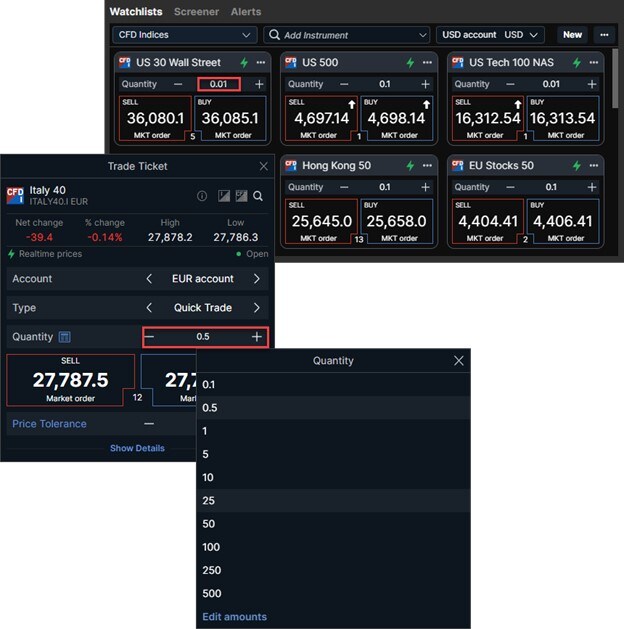Select next order Type with right chevron
Screen dimensions: 624x629
coord(257,308)
